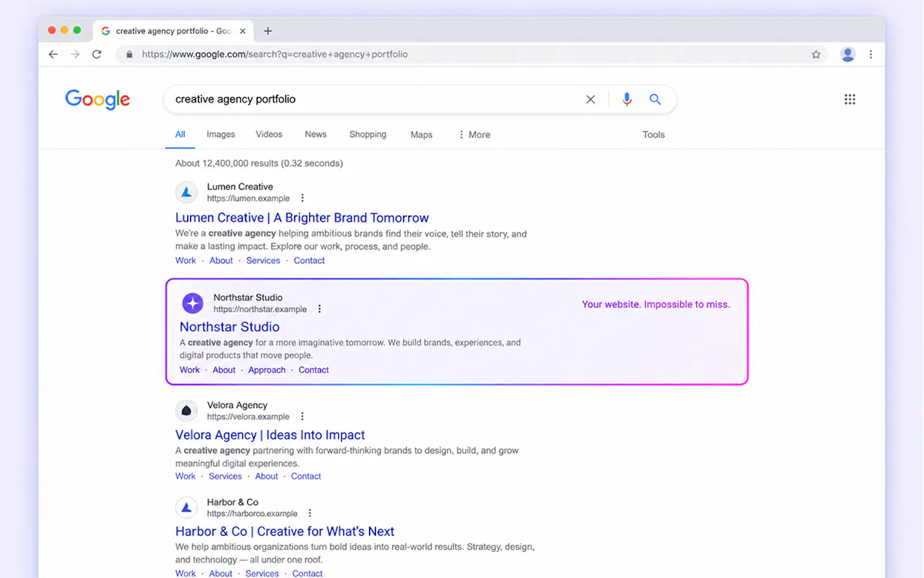Open Lumen Creative's About sitelink

click(221, 261)
